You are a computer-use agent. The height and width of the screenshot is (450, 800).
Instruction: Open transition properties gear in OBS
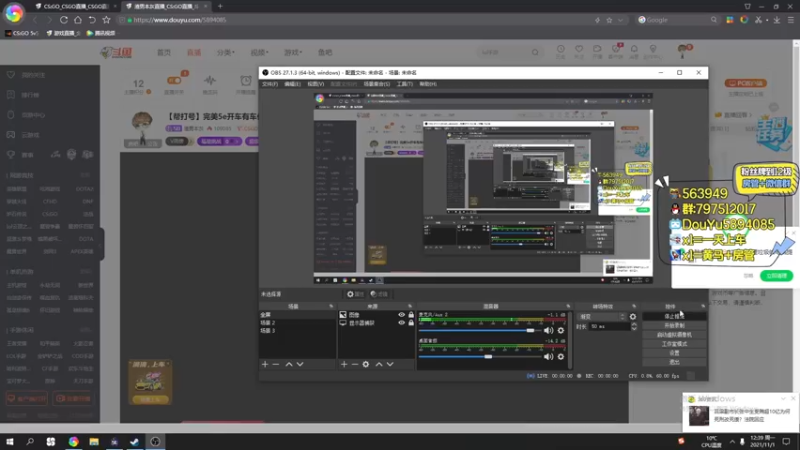pos(633,317)
